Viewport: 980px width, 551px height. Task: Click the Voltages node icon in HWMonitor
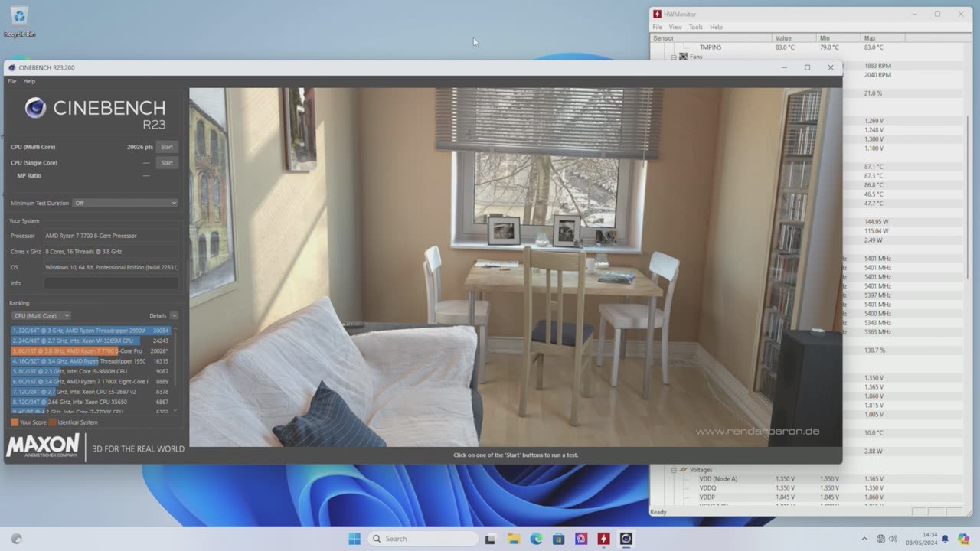click(683, 470)
